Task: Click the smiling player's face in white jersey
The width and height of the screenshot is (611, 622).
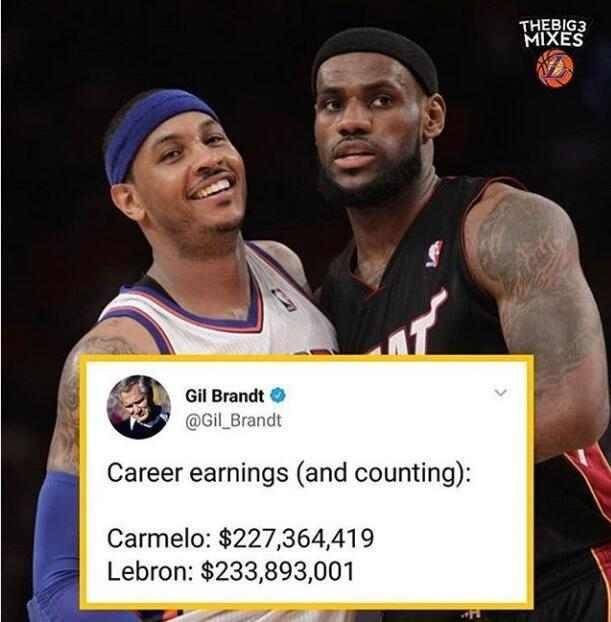Action: (x=186, y=179)
